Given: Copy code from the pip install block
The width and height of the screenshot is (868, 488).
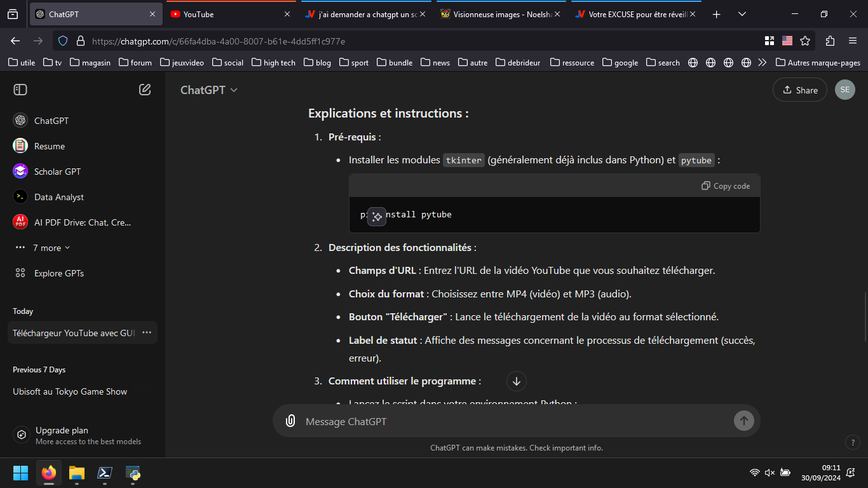Looking at the screenshot, I should point(726,186).
